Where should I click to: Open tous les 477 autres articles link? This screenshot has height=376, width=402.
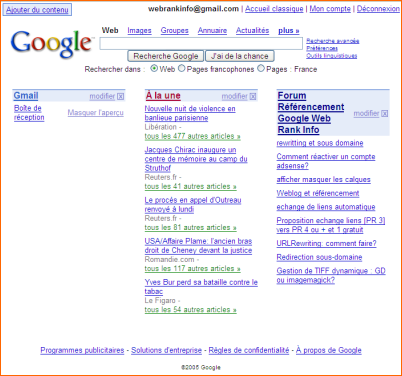[x=192, y=136]
